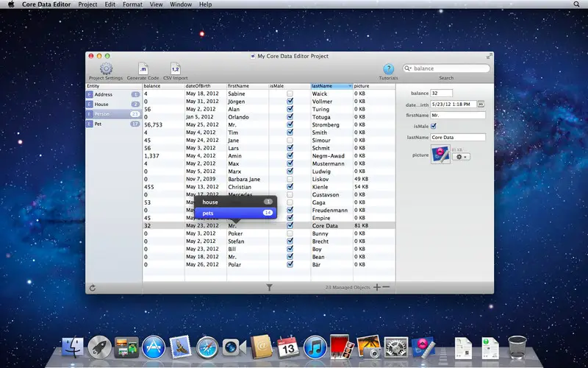
Task: Select the house relationship in popup
Action: pos(235,202)
